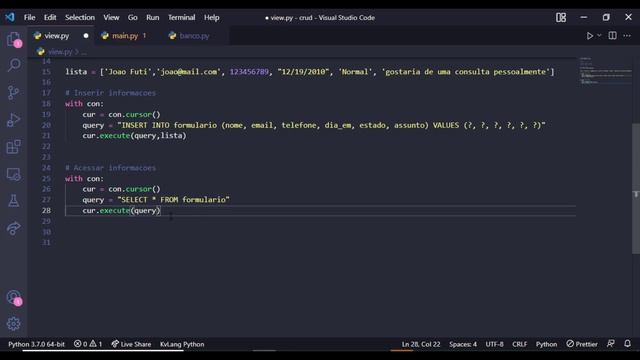The height and width of the screenshot is (360, 640).
Task: Click KvLang Python status item
Action: [x=182, y=344]
